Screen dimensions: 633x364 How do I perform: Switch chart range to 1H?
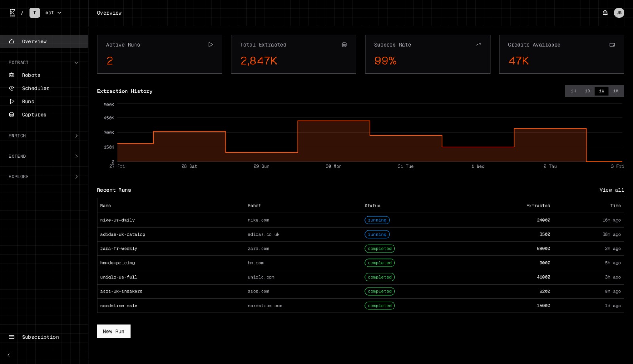pos(573,91)
